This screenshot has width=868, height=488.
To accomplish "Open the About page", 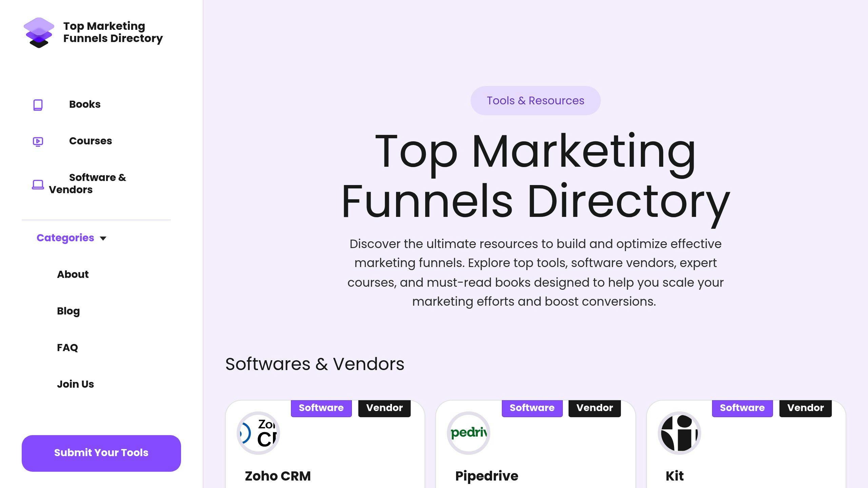I will (x=73, y=274).
